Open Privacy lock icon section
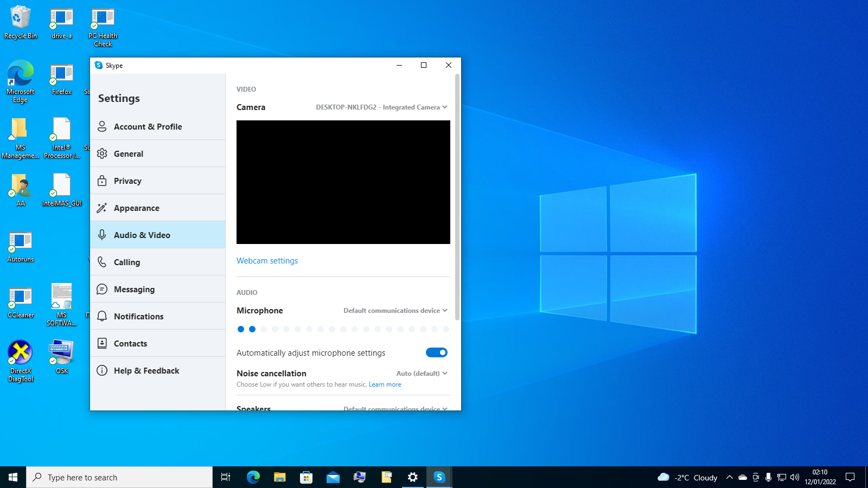The image size is (868, 488). point(102,181)
